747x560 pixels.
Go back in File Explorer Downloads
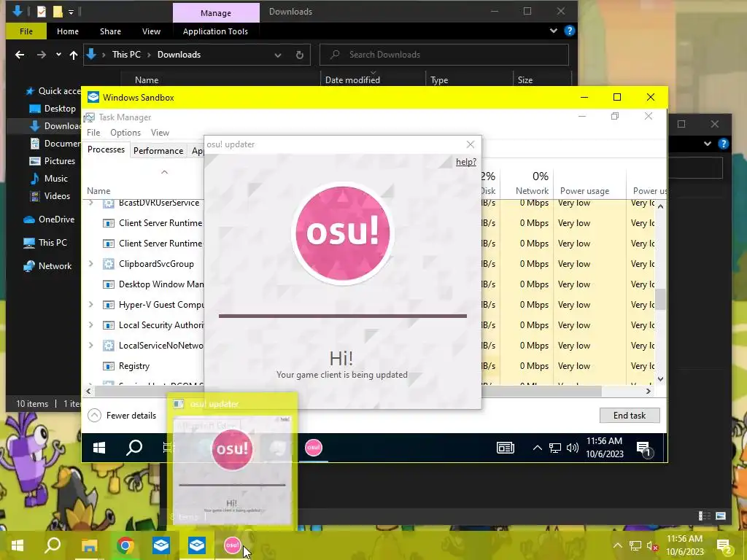pos(20,55)
